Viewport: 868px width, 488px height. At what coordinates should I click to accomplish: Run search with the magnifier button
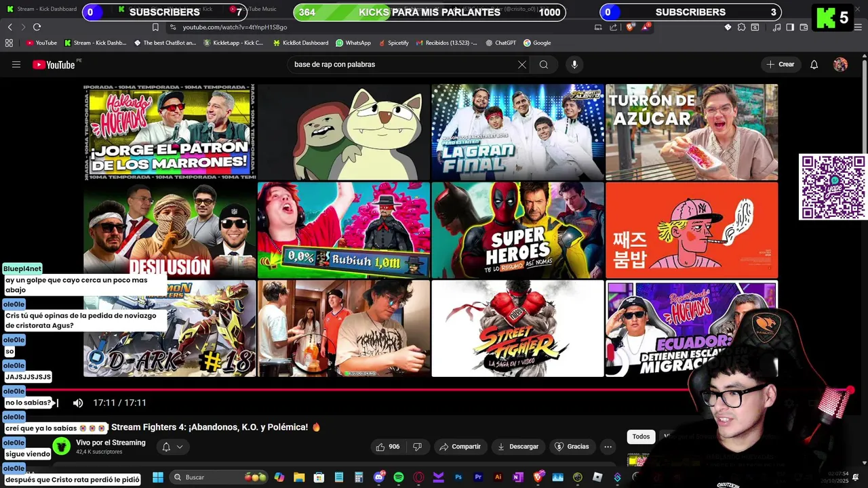pos(543,64)
